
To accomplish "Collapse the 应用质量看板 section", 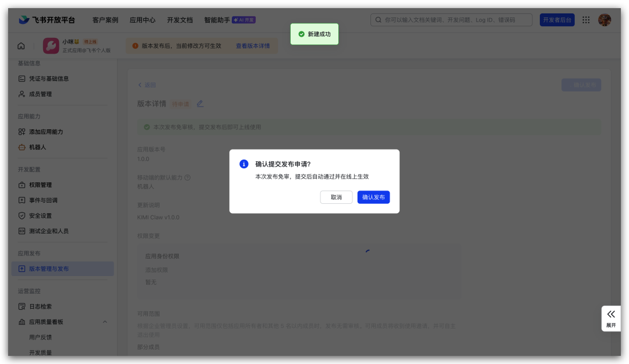I will pyautogui.click(x=105, y=322).
